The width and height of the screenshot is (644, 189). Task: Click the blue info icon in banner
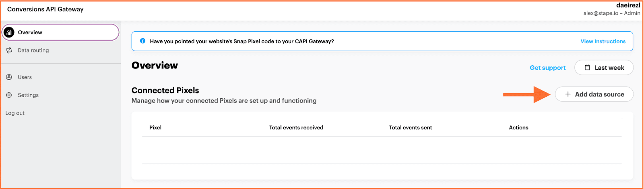click(142, 41)
